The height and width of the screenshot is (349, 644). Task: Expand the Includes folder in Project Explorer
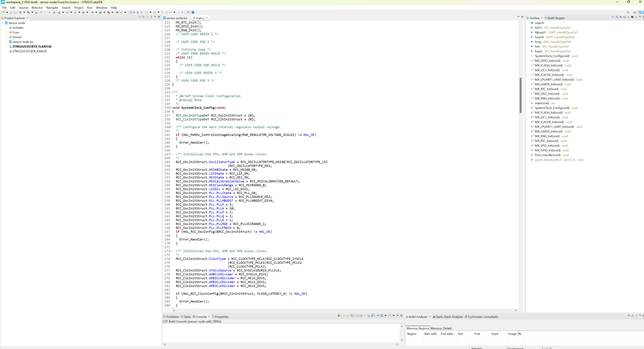coord(6,28)
